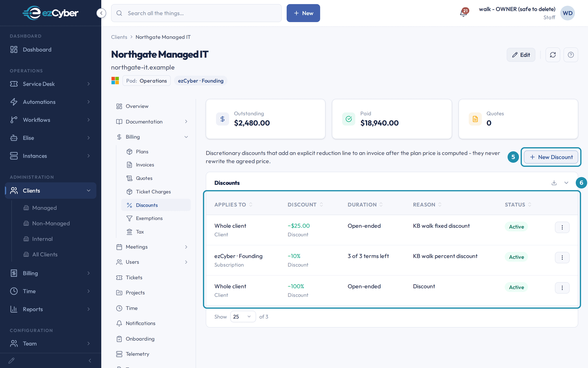
Task: Sort by the Discount column
Action: tap(305, 205)
